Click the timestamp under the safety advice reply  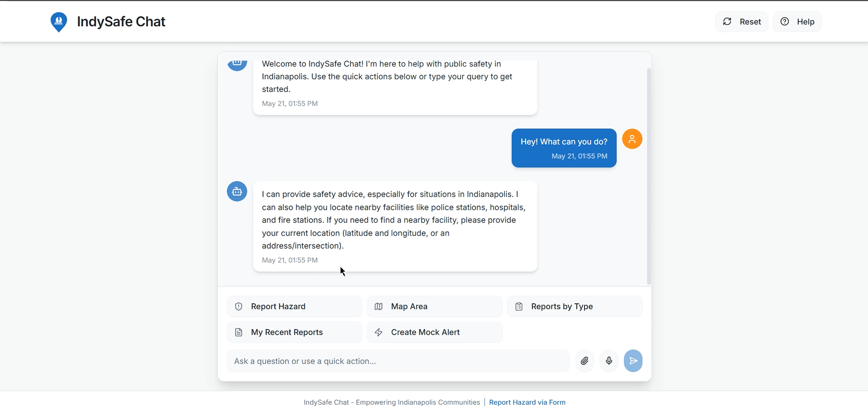[x=290, y=260]
